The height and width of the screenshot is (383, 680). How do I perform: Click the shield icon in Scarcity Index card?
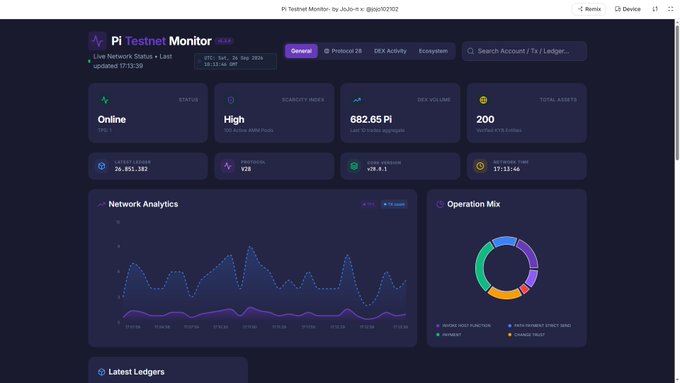(x=231, y=100)
